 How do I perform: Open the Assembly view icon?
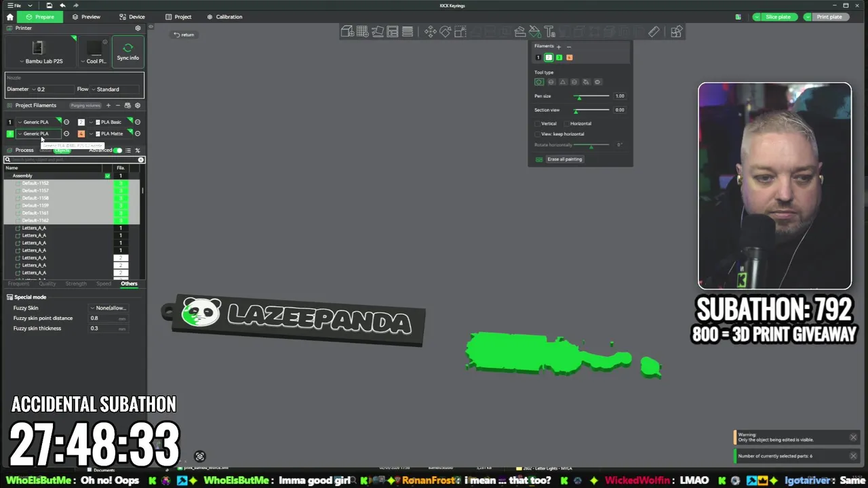pos(676,32)
